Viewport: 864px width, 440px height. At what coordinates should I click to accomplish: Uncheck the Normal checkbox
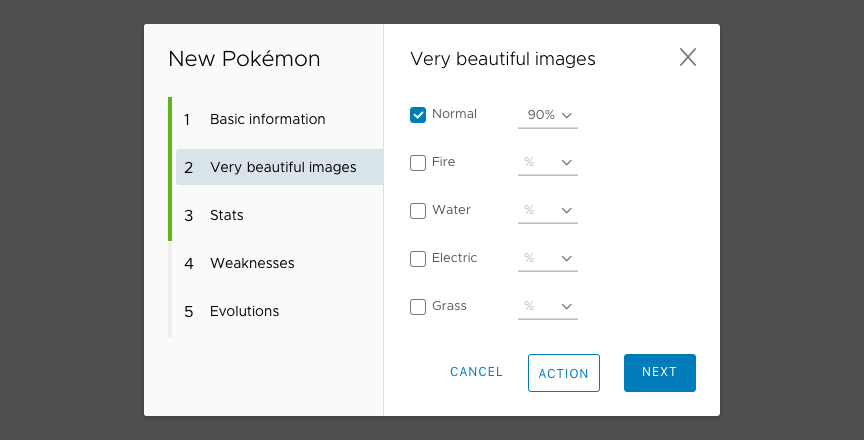(x=418, y=115)
